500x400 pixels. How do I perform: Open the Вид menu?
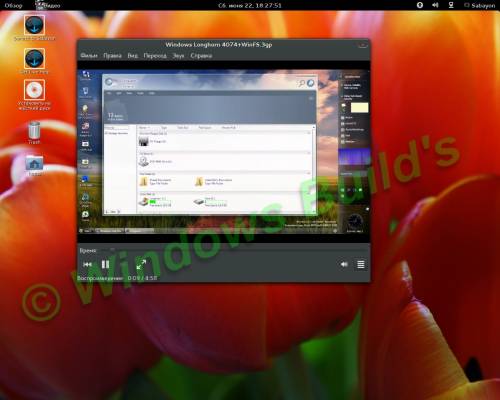(x=132, y=55)
